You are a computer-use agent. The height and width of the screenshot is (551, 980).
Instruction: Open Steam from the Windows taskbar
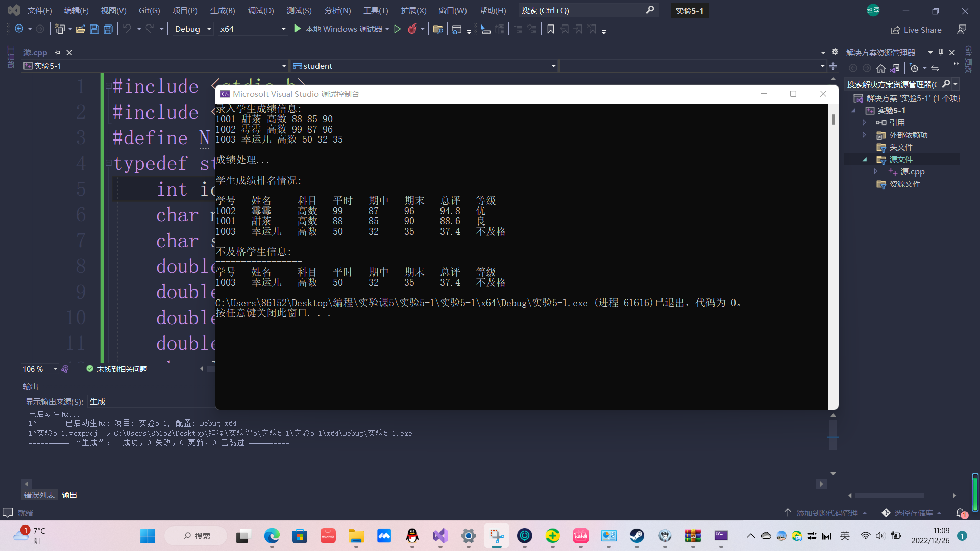click(x=636, y=536)
